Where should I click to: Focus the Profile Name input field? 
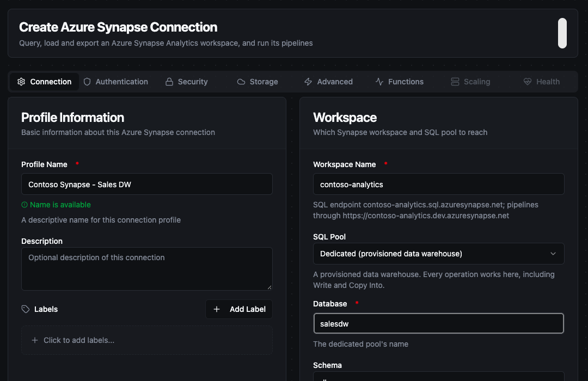pyautogui.click(x=146, y=184)
